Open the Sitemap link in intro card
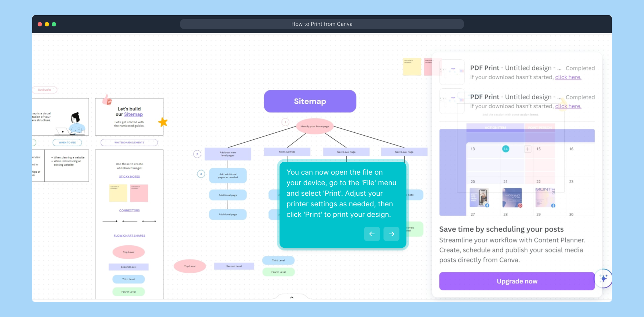The width and height of the screenshot is (644, 317). (133, 114)
